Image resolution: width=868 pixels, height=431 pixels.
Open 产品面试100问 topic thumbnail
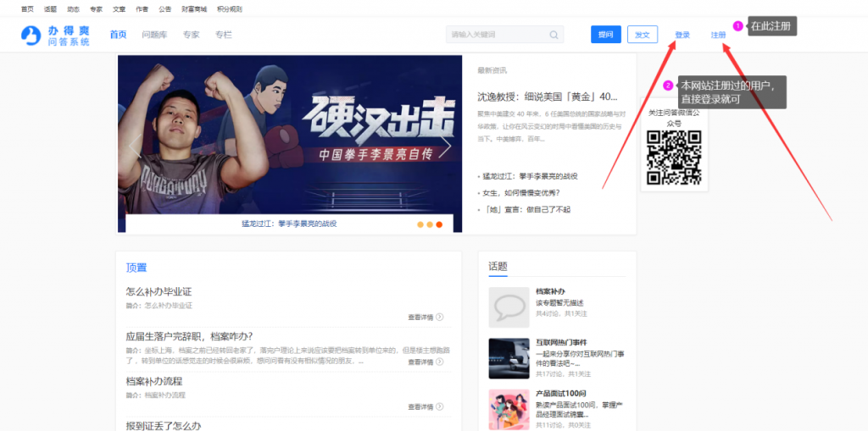point(509,410)
